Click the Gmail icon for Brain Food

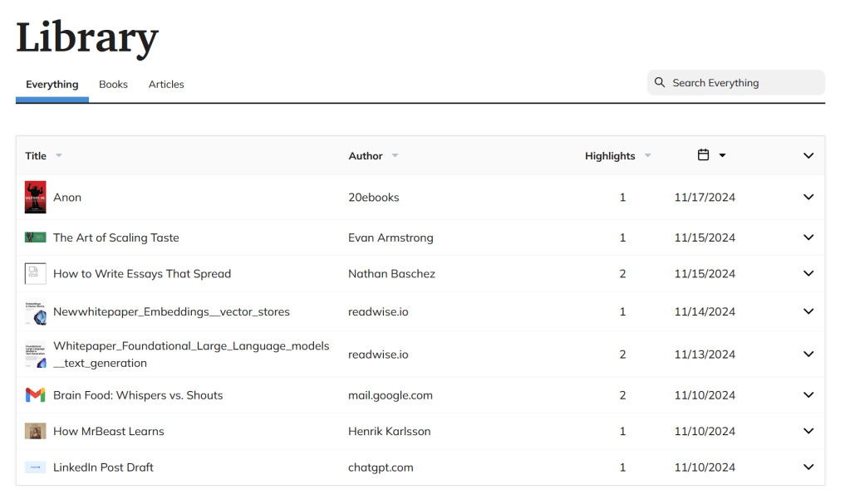(35, 395)
